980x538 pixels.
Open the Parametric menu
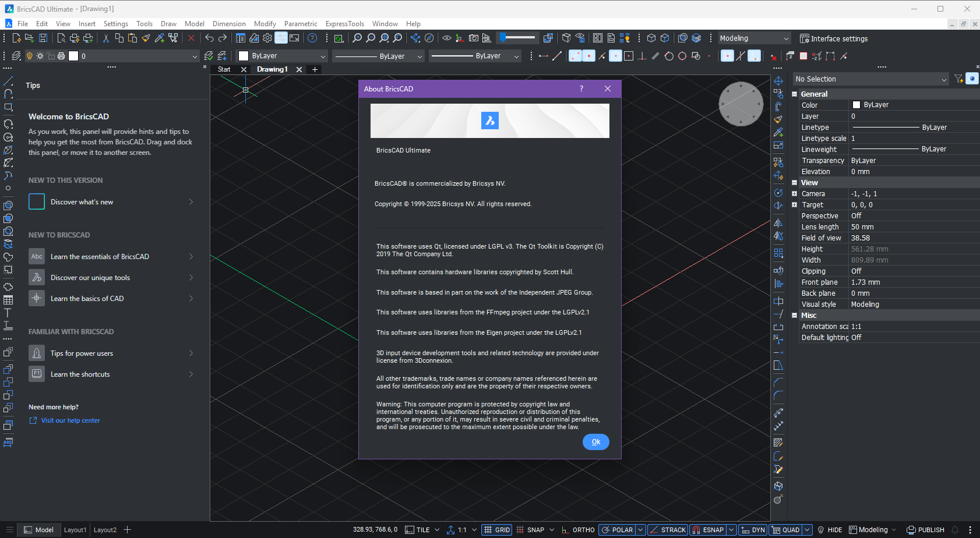click(x=300, y=24)
